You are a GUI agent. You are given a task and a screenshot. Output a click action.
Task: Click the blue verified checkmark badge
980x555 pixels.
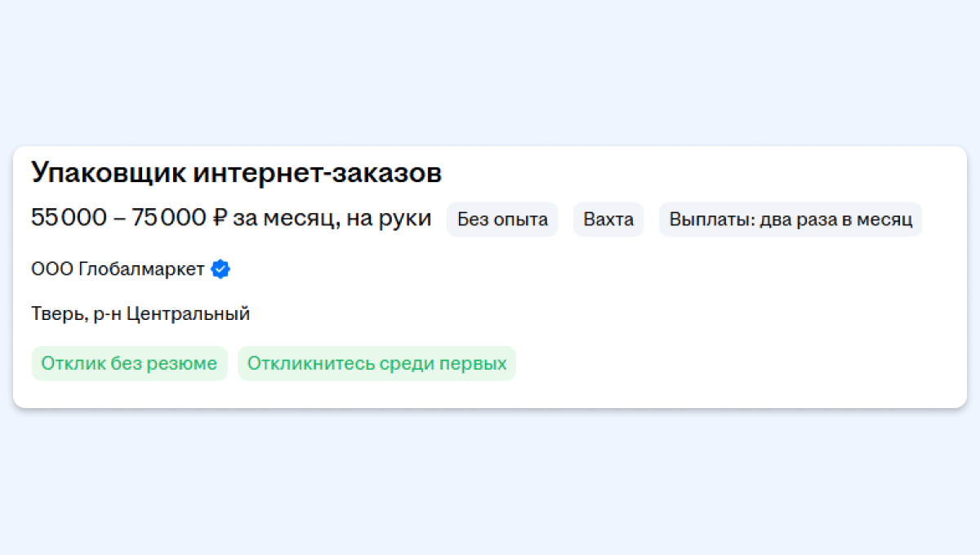click(x=220, y=269)
